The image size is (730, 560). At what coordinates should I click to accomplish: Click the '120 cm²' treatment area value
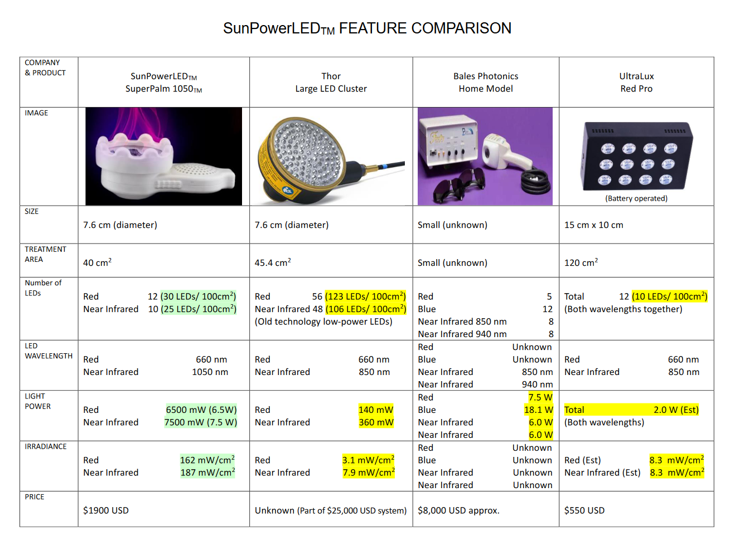[581, 262]
